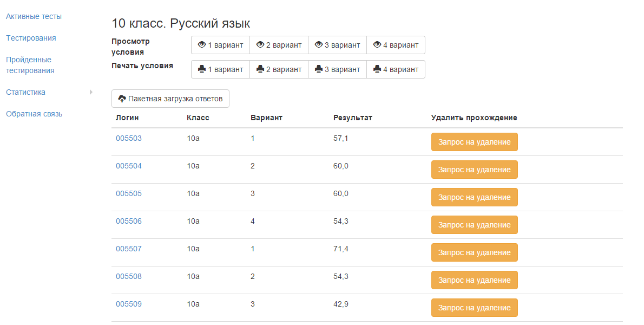Print conditions for 4 вариант (printer icon)

[x=396, y=69]
